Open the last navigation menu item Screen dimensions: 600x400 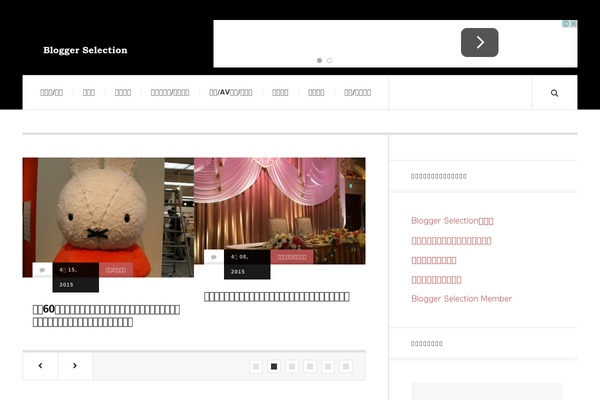tap(357, 93)
